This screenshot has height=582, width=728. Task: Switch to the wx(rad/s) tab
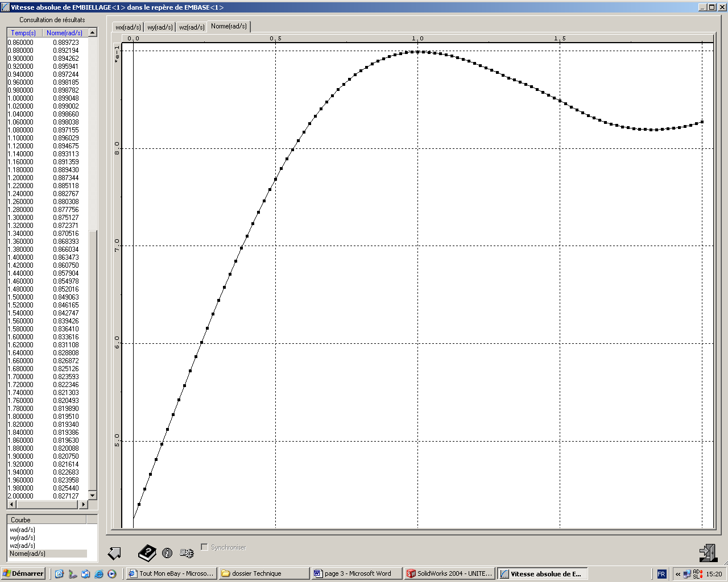pos(128,27)
